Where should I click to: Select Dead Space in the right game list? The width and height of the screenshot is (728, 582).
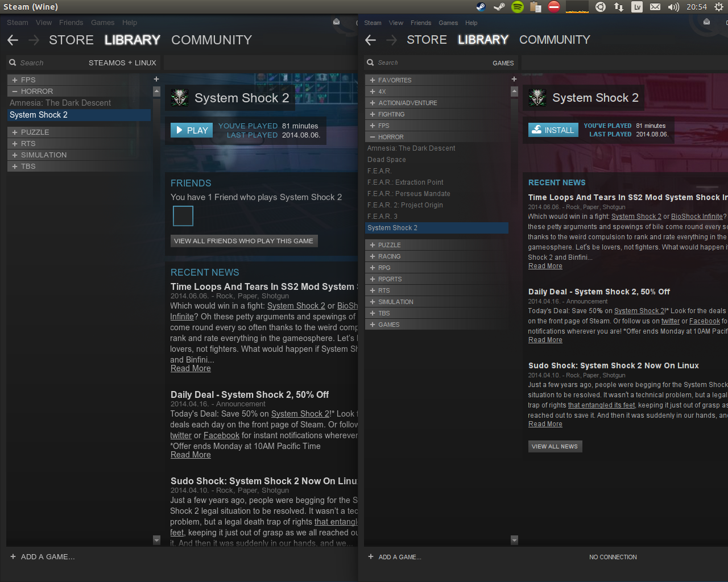click(x=437, y=160)
